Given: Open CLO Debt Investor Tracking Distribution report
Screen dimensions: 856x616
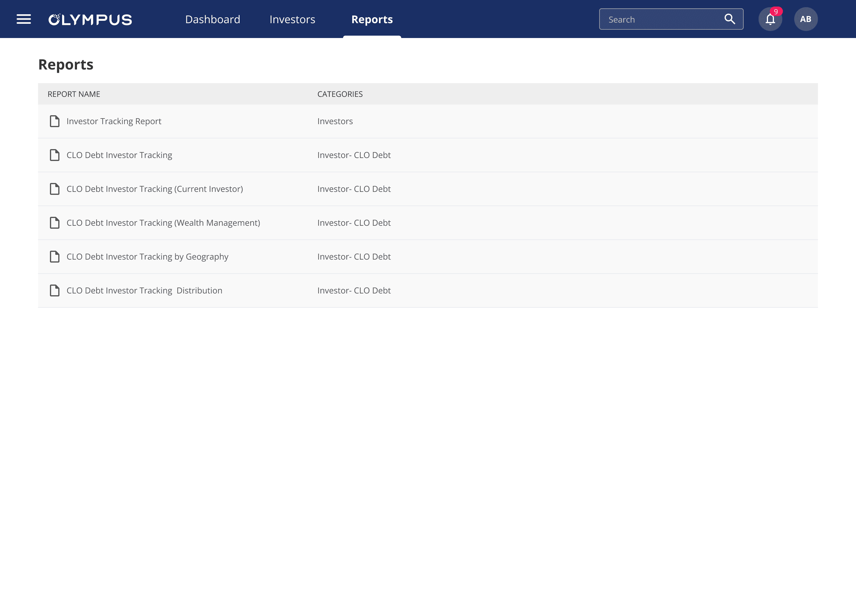Looking at the screenshot, I should pyautogui.click(x=144, y=290).
